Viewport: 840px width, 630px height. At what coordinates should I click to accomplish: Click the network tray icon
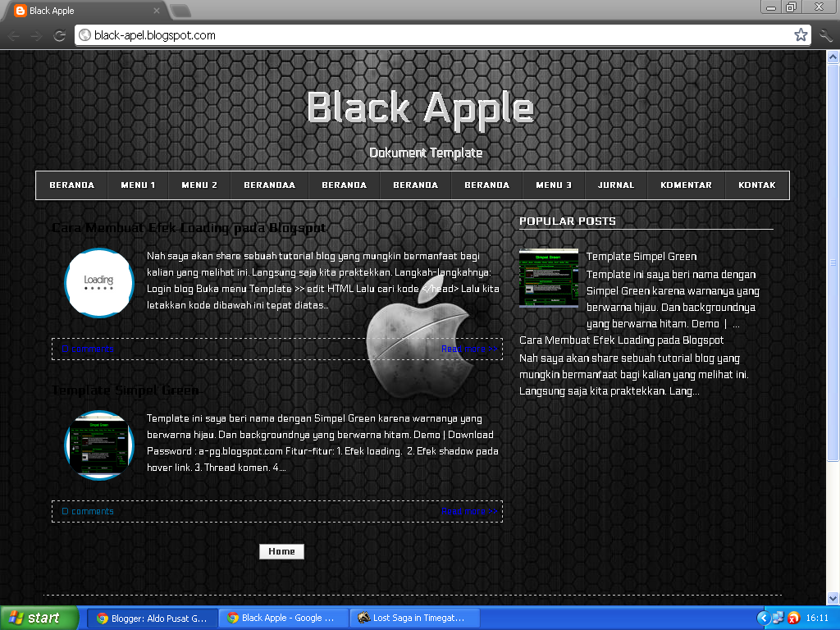[778, 619]
